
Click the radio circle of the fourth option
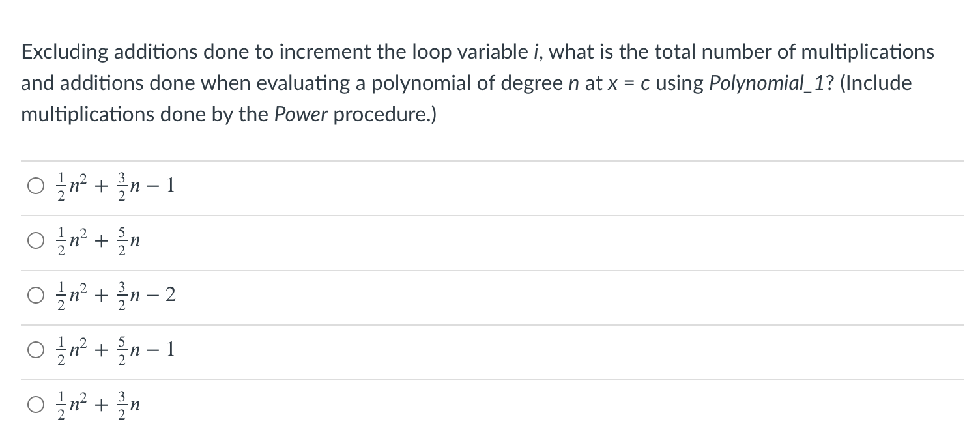tap(36, 350)
